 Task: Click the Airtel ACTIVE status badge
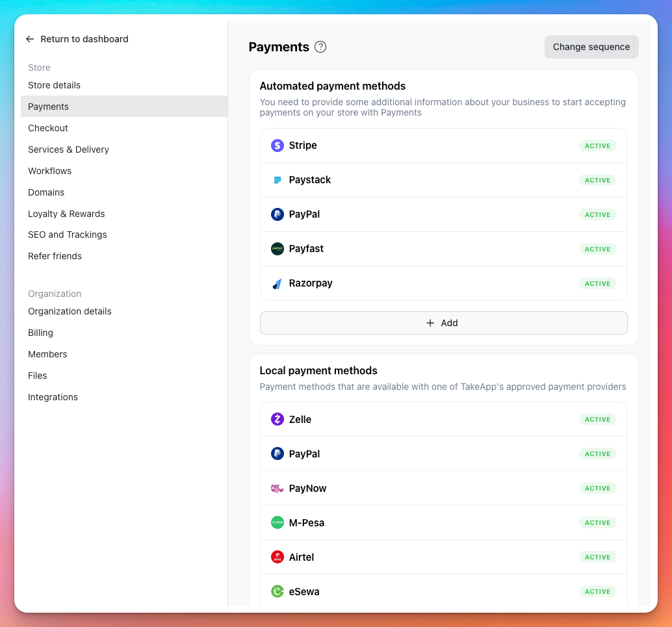click(597, 557)
